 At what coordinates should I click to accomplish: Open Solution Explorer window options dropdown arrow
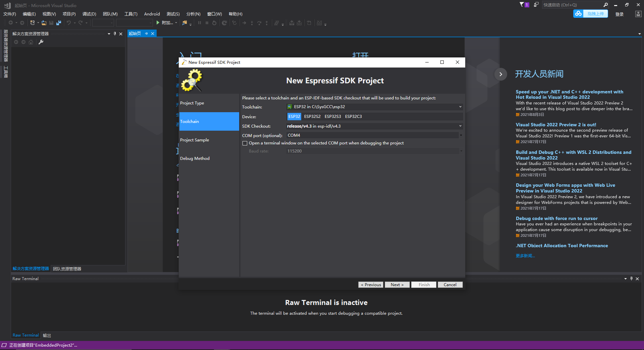[109, 34]
